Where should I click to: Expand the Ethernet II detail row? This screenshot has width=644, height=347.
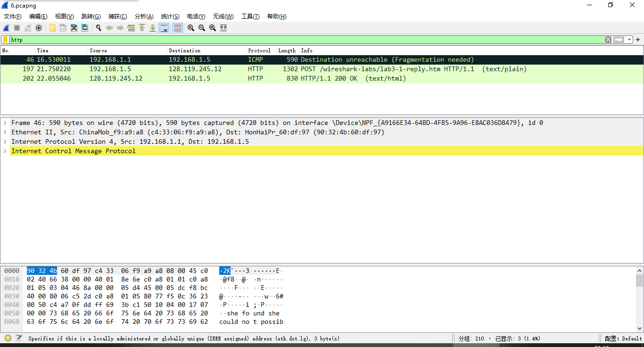pos(5,132)
